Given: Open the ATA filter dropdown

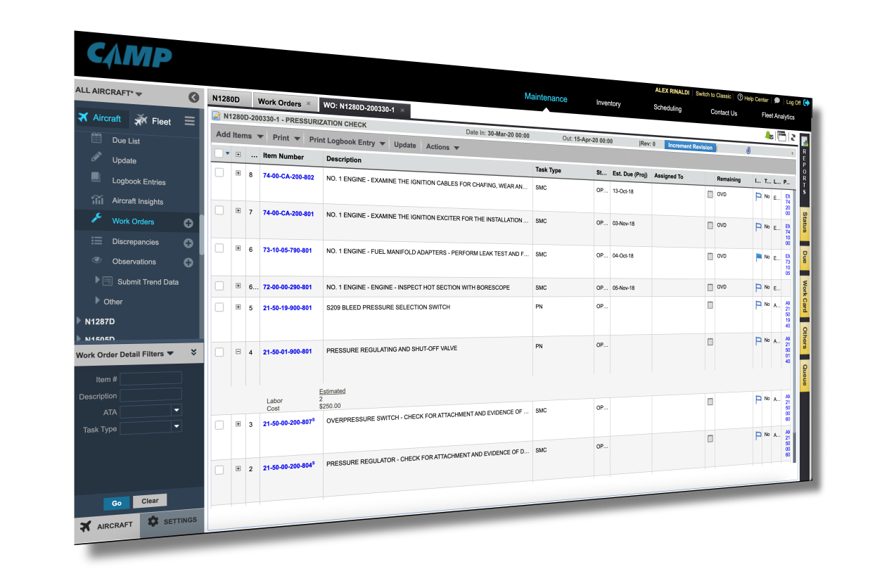Looking at the screenshot, I should tap(176, 411).
